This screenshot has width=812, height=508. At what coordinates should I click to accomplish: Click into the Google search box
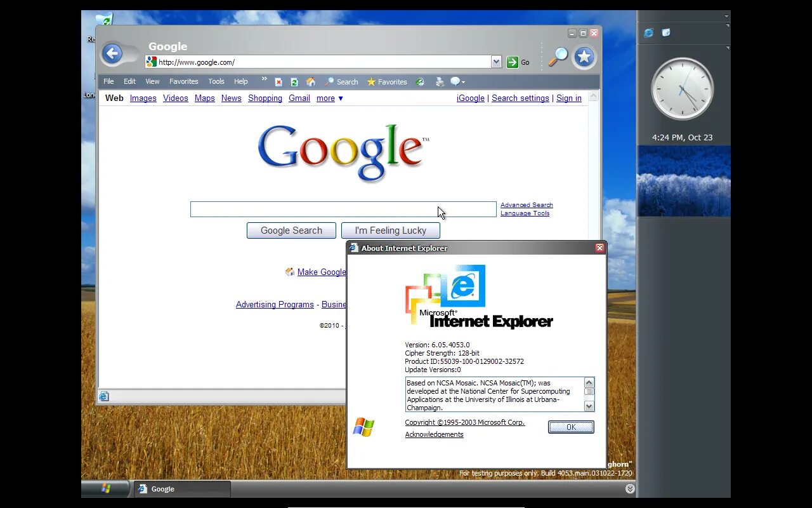coord(343,210)
